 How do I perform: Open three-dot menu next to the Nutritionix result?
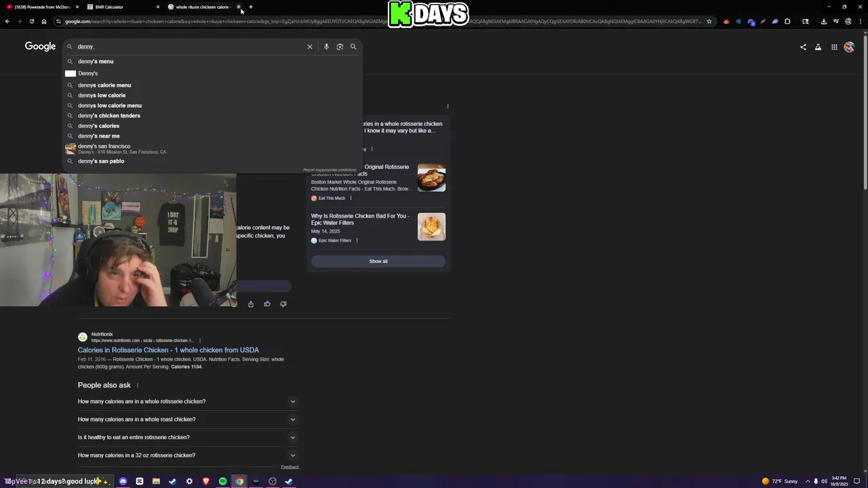click(x=199, y=340)
